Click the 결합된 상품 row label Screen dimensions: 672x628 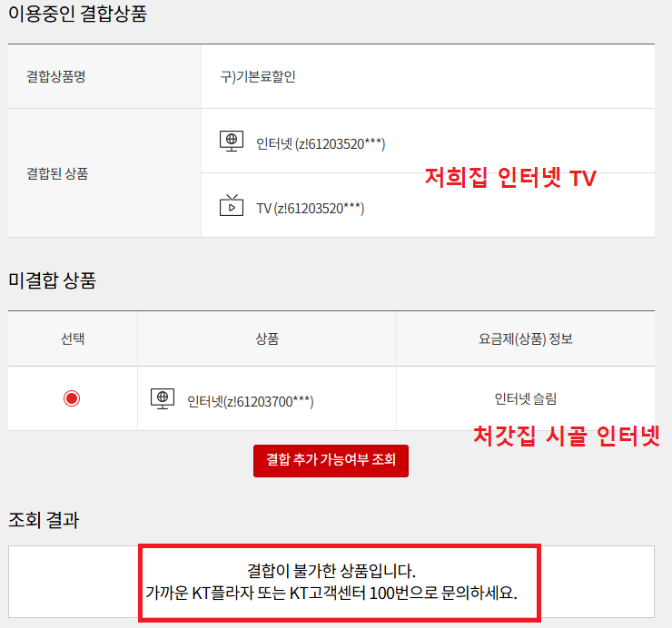pyautogui.click(x=57, y=173)
